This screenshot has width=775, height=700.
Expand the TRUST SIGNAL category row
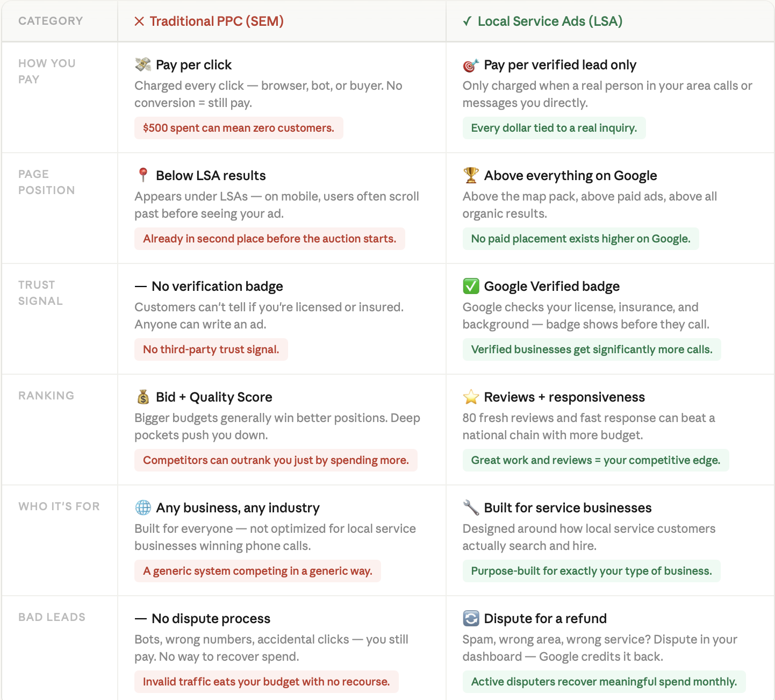40,292
